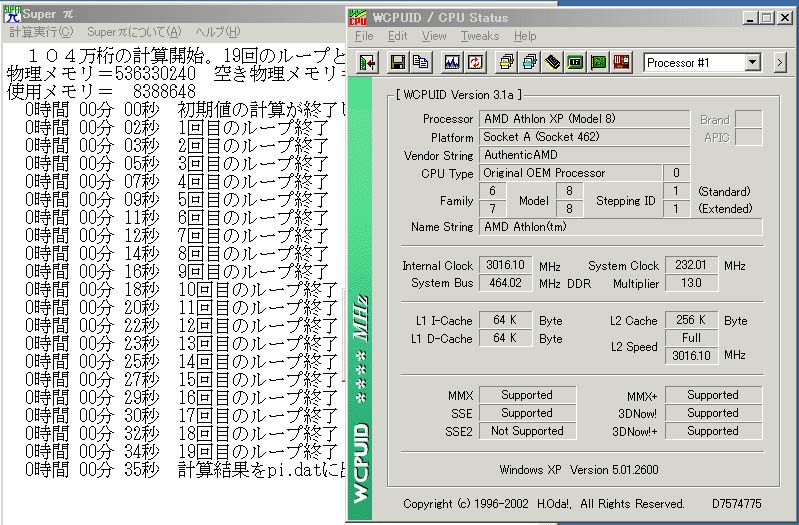Screen dimensions: 799x525
Task: Click the copy to clipboard icon
Action: (420, 63)
